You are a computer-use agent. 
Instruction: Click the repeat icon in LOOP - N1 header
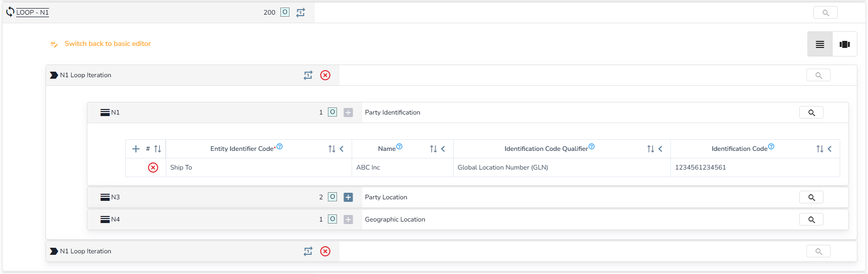point(301,13)
